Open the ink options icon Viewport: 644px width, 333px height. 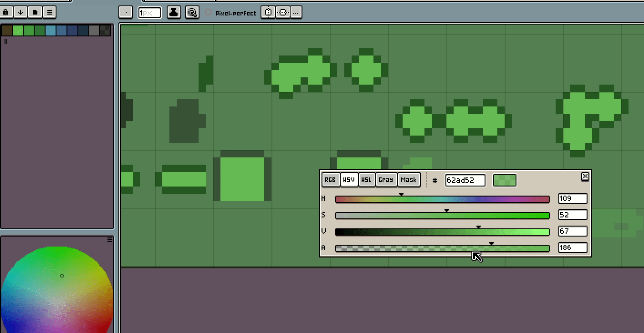(174, 12)
